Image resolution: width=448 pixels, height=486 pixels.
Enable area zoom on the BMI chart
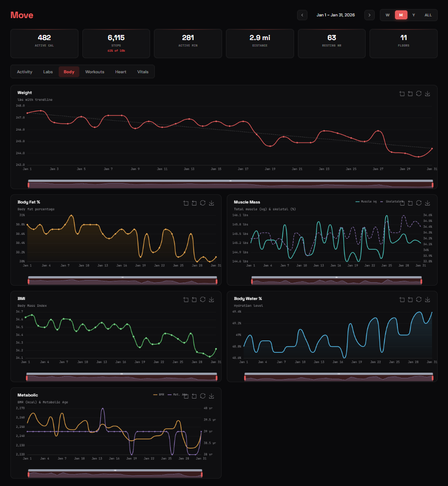(x=186, y=299)
